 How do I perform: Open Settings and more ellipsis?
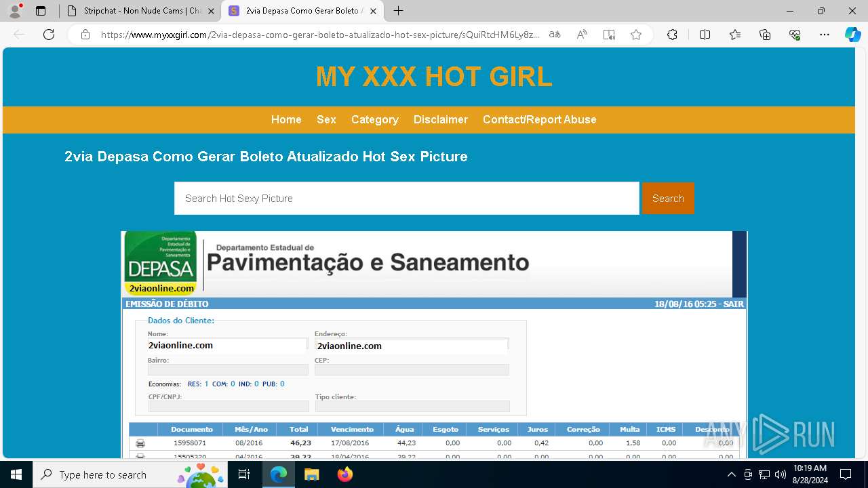(x=825, y=35)
